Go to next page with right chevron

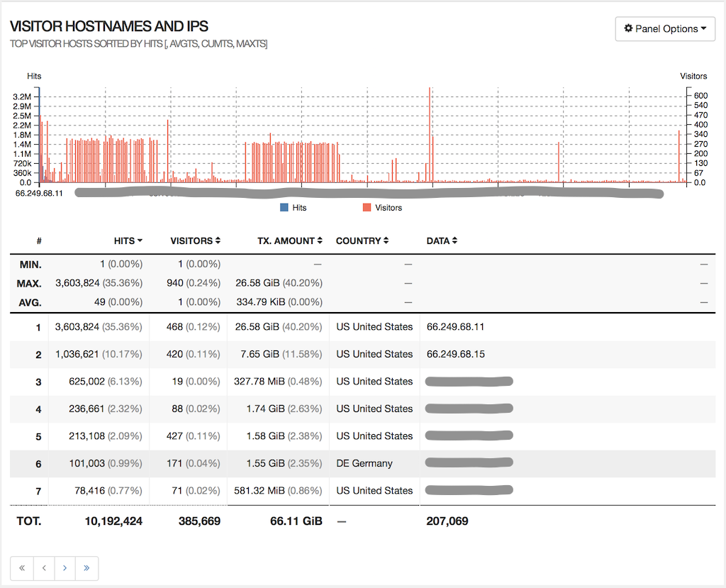click(x=65, y=568)
